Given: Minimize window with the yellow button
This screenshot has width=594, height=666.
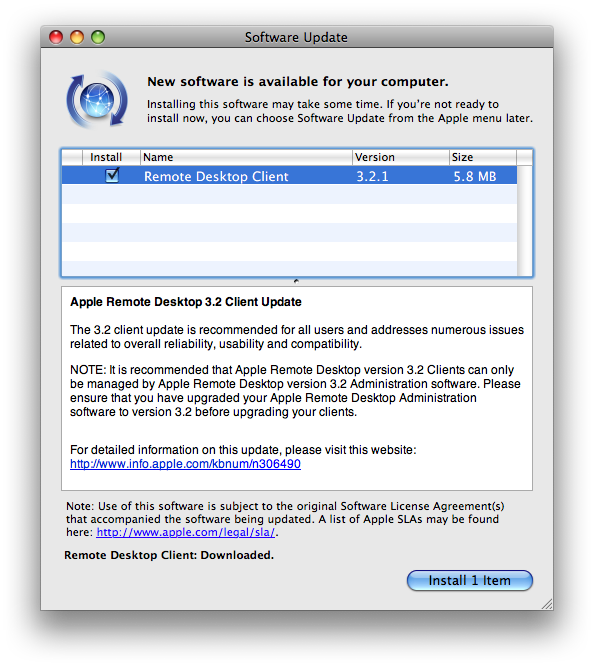Looking at the screenshot, I should [77, 37].
